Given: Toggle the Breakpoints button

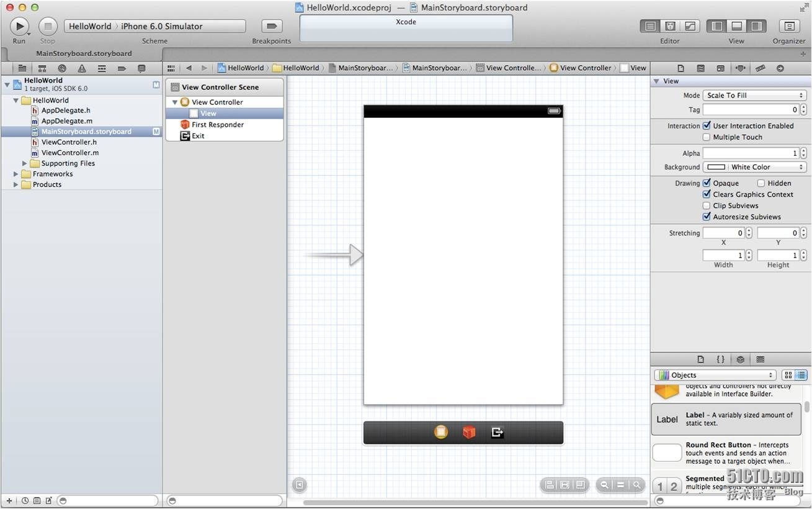Looking at the screenshot, I should click(272, 26).
